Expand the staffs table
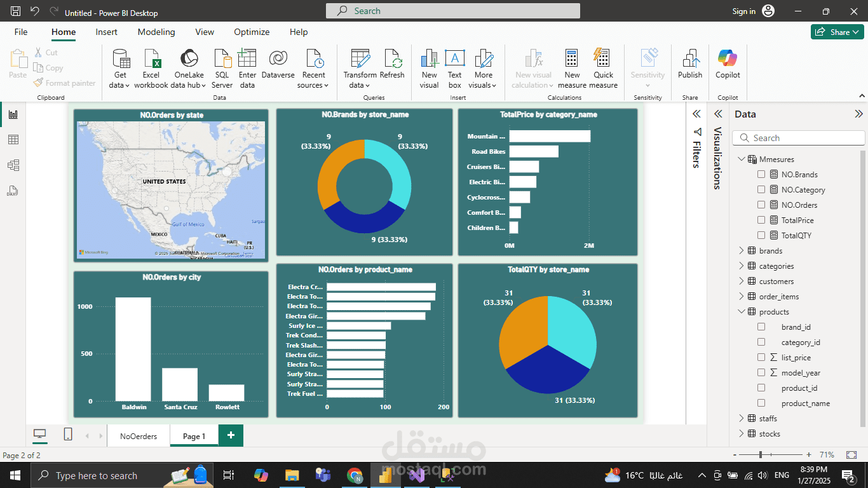The height and width of the screenshot is (488, 868). coord(741,418)
